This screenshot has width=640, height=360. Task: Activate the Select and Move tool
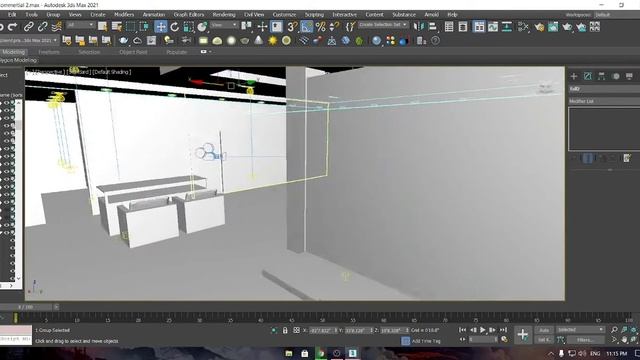(161, 27)
